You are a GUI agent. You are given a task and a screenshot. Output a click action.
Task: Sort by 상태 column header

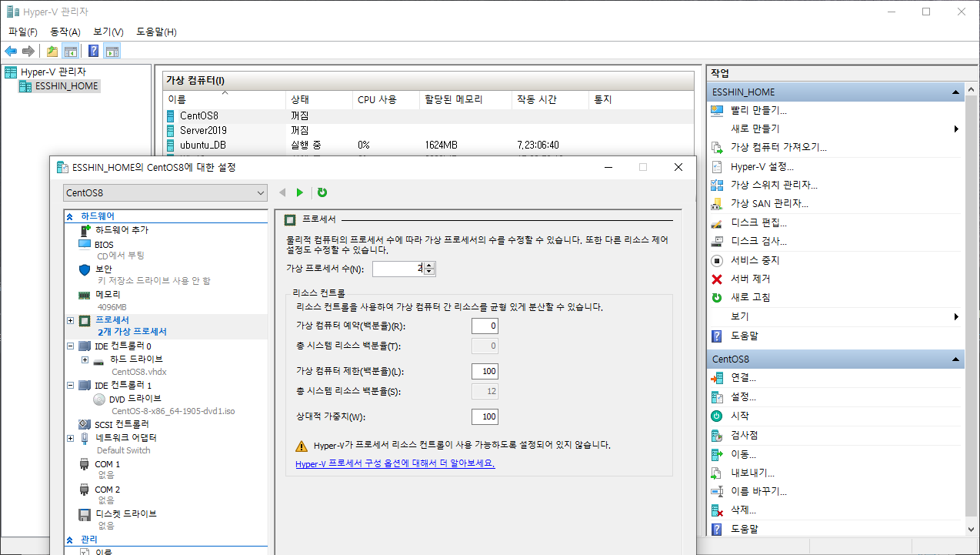click(319, 100)
